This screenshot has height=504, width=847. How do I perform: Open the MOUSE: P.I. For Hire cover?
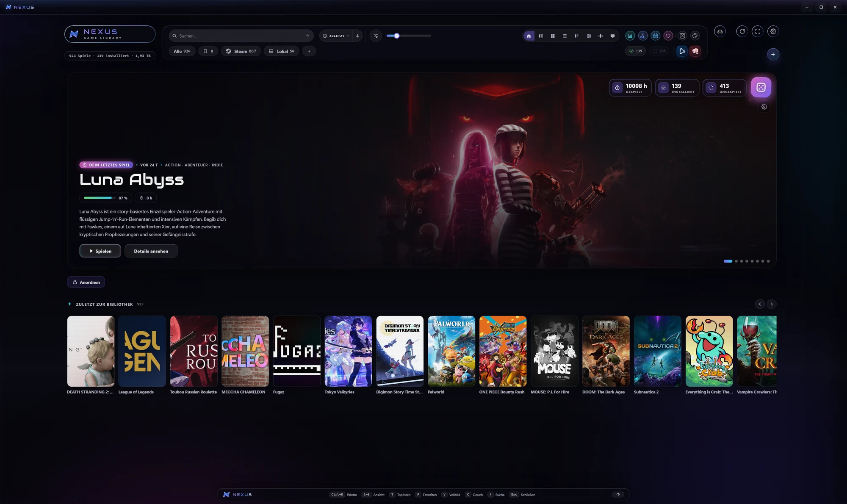(x=554, y=351)
